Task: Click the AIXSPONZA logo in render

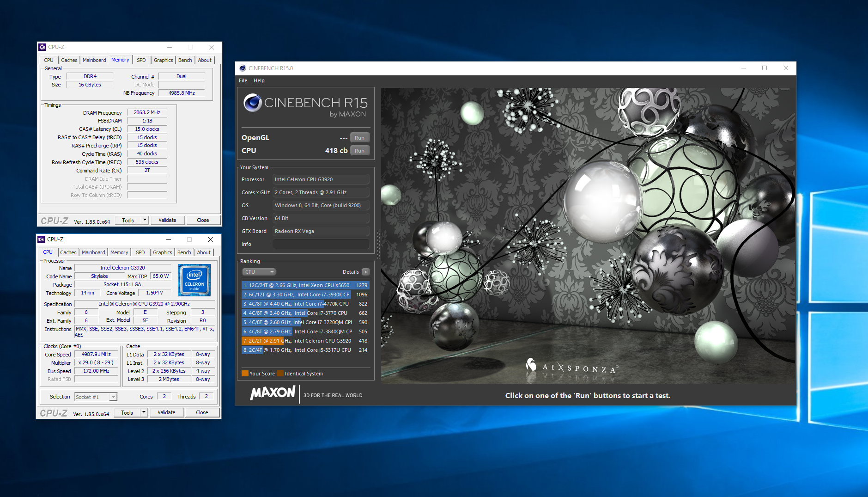Action: pyautogui.click(x=572, y=367)
